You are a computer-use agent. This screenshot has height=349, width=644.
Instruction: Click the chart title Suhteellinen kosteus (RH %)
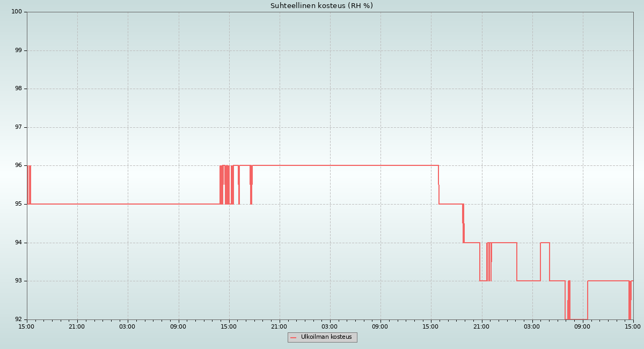[x=321, y=6]
